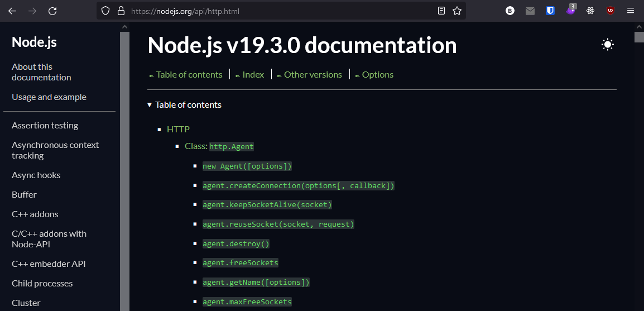Click the padlock site security icon
The image size is (644, 311).
121,11
